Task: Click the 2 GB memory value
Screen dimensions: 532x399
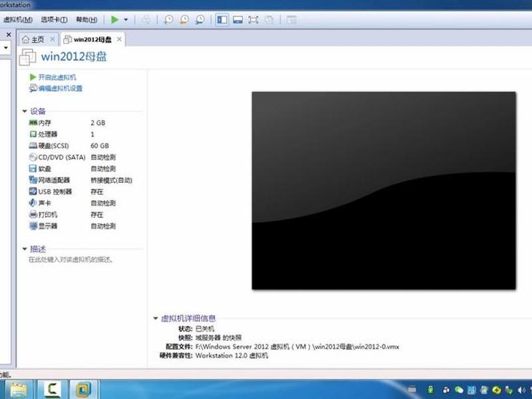Action: [x=98, y=123]
